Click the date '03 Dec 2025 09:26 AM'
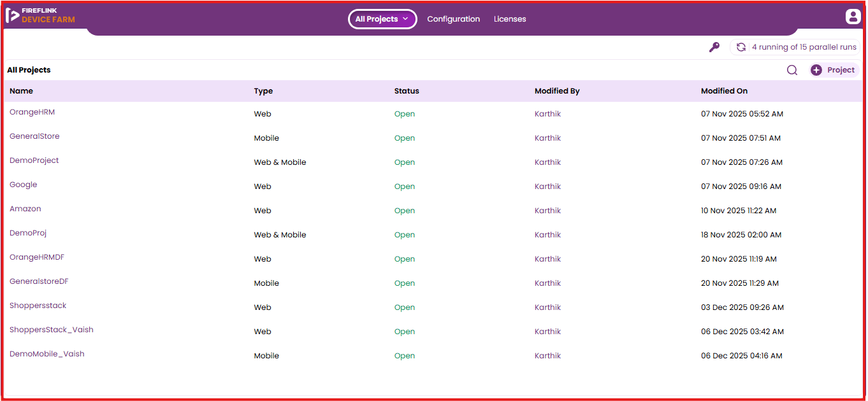868x401 pixels. pyautogui.click(x=742, y=307)
